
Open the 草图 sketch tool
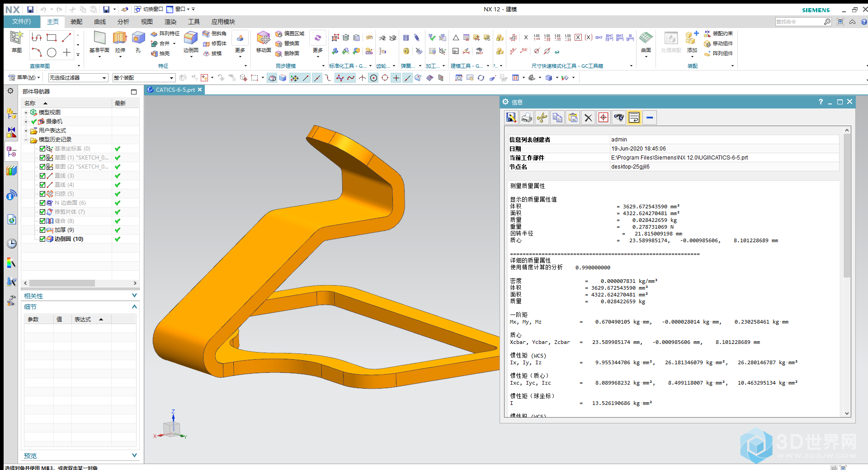click(x=16, y=42)
